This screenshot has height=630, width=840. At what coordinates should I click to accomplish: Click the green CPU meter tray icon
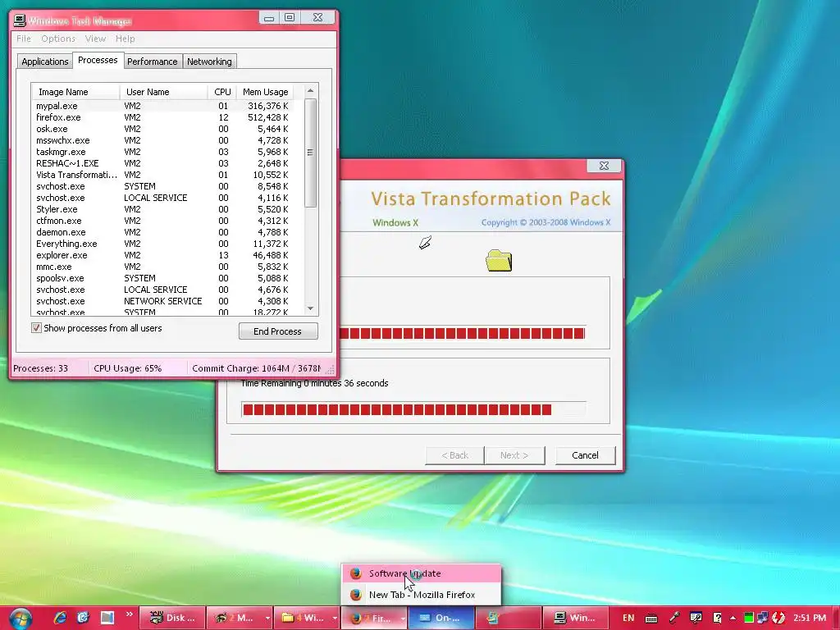[x=749, y=618]
